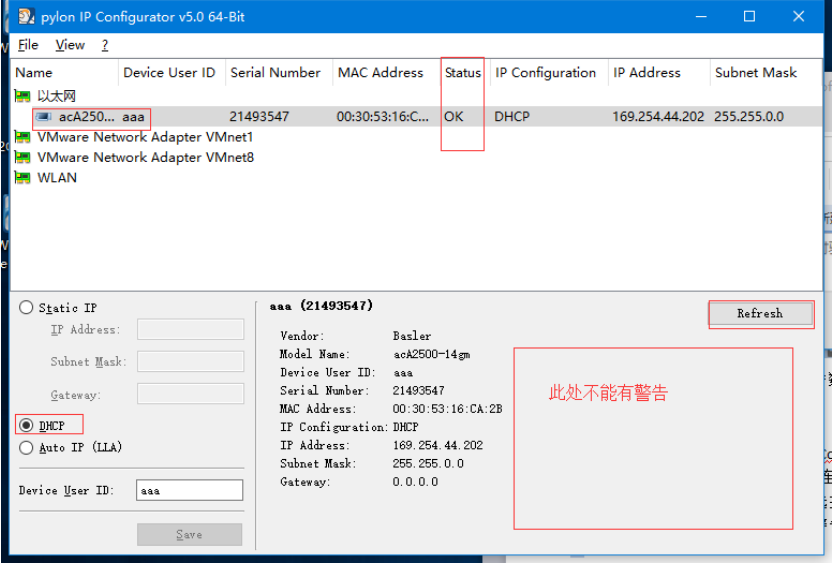Click the vendor value Basler
The image size is (839, 563).
point(412,336)
